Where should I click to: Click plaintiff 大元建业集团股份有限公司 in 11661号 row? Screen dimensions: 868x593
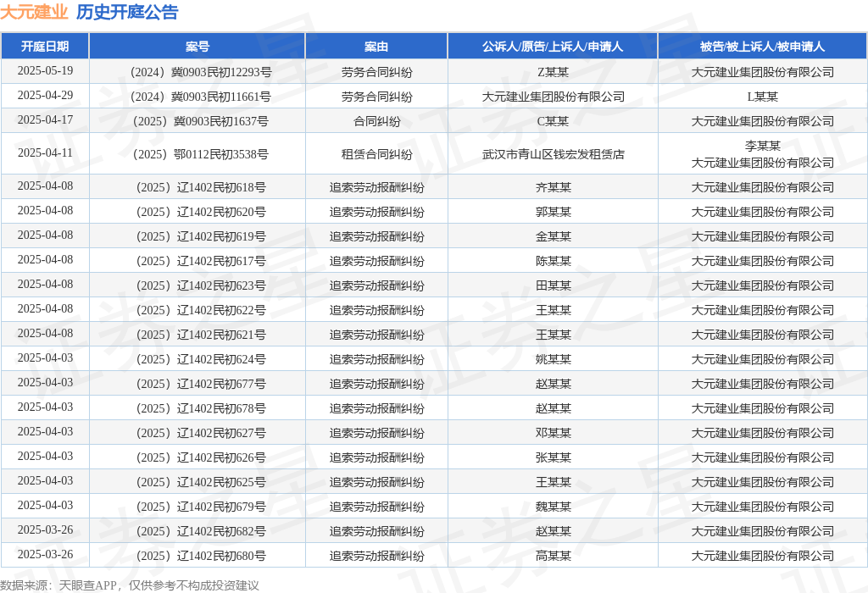(553, 97)
